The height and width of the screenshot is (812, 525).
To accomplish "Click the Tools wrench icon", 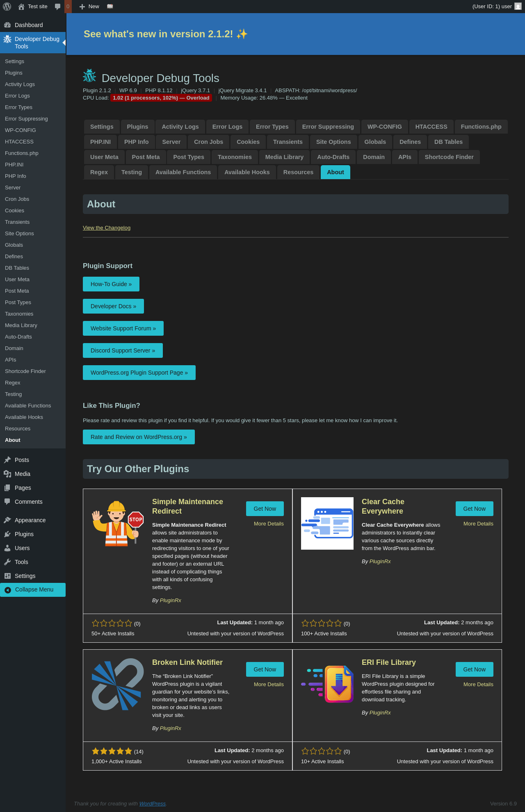I will pos(7,562).
